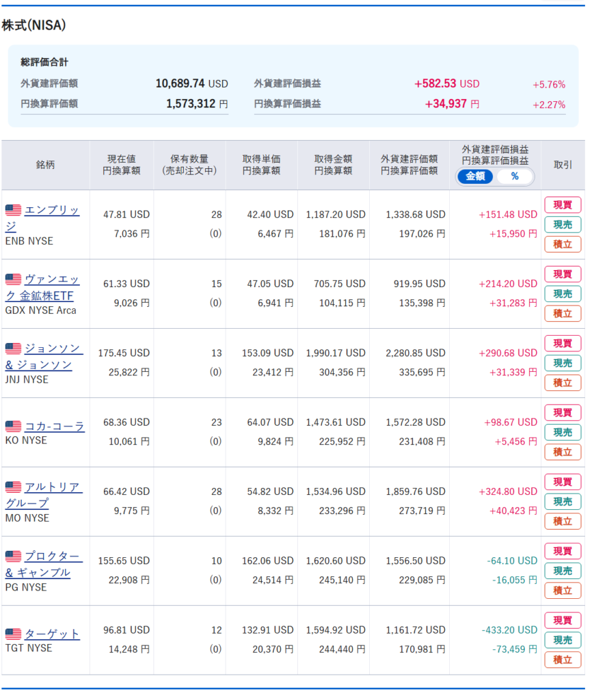Click ENB's current price 47.81 USD
This screenshot has height=700, width=592.
(126, 214)
